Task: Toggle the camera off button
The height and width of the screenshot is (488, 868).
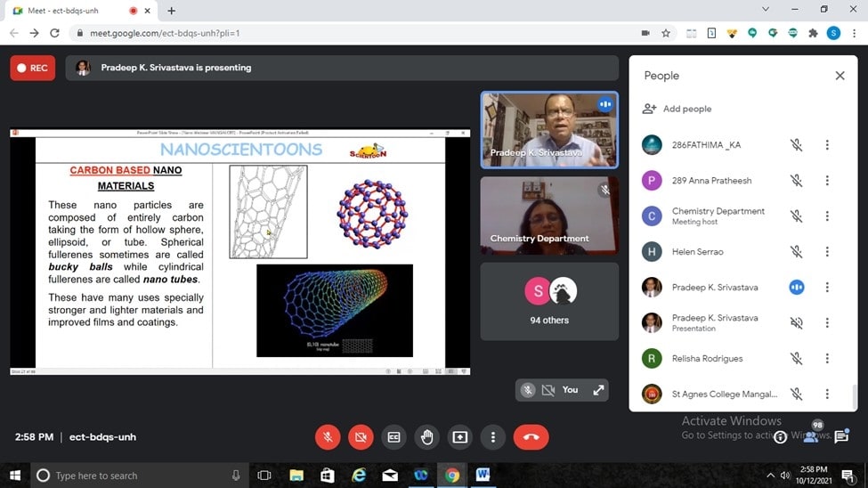Action: click(x=361, y=437)
